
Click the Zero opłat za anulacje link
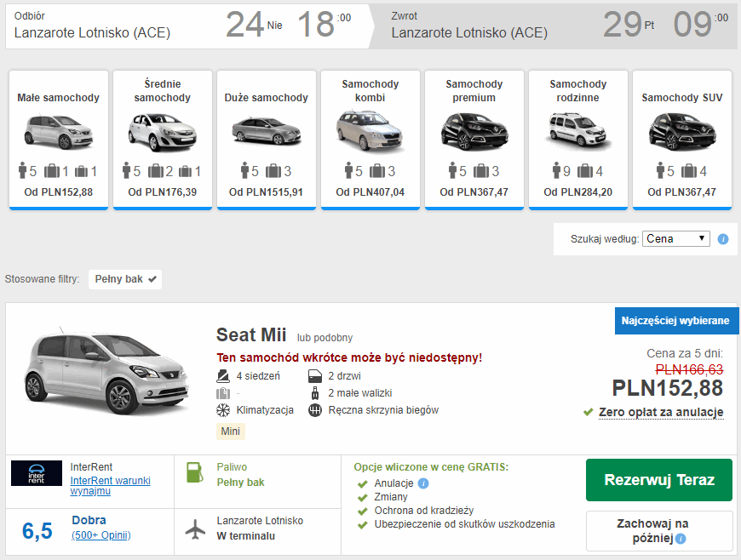click(660, 412)
